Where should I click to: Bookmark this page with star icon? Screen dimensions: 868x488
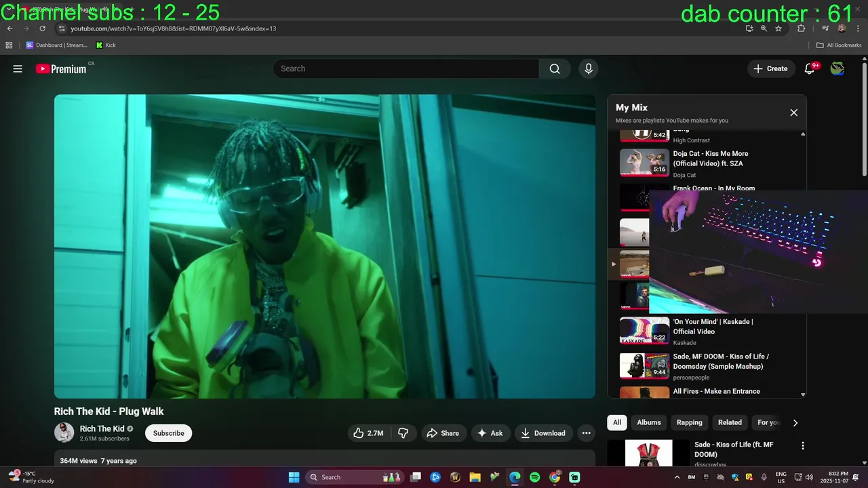click(x=778, y=28)
